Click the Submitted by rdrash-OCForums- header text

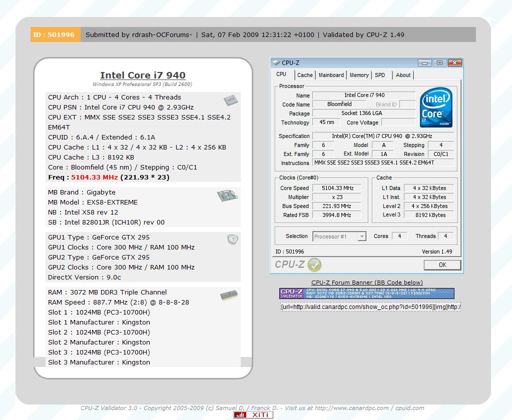pyautogui.click(x=139, y=35)
